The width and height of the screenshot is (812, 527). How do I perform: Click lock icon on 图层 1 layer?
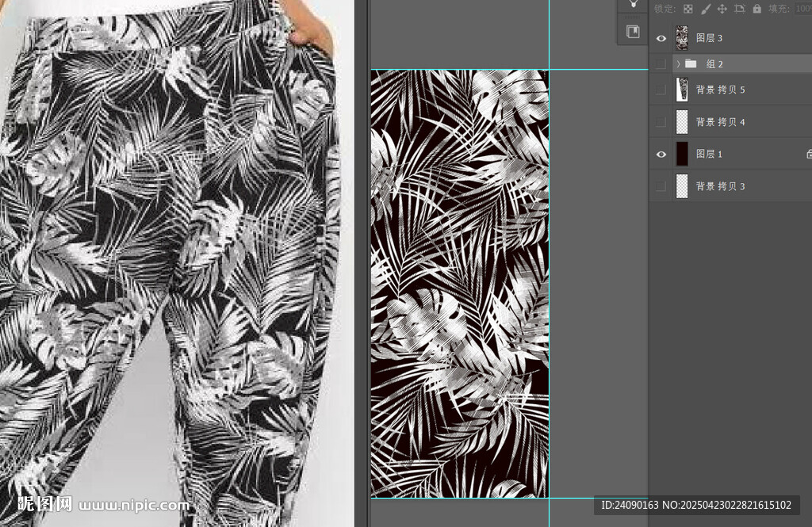tap(809, 154)
